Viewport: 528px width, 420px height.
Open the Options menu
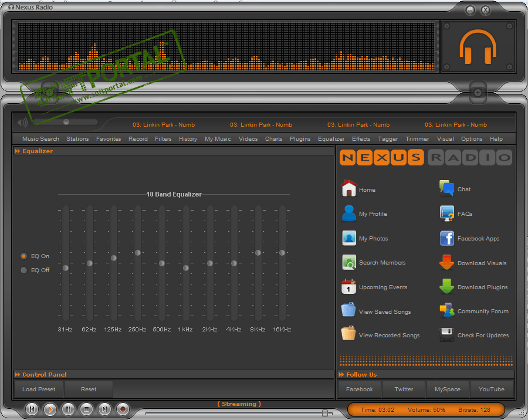[x=472, y=139]
